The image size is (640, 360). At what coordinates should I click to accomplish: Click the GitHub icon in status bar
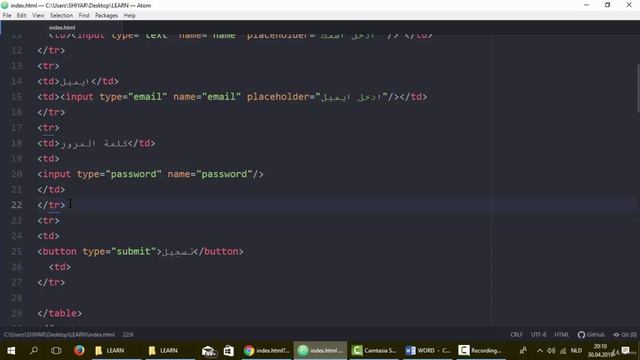pos(591,334)
